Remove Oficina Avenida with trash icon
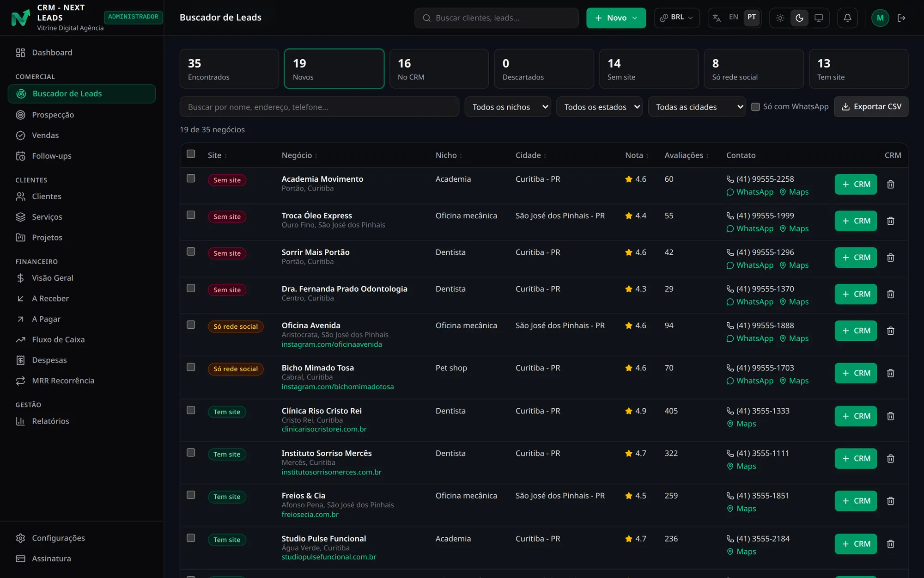 (890, 331)
